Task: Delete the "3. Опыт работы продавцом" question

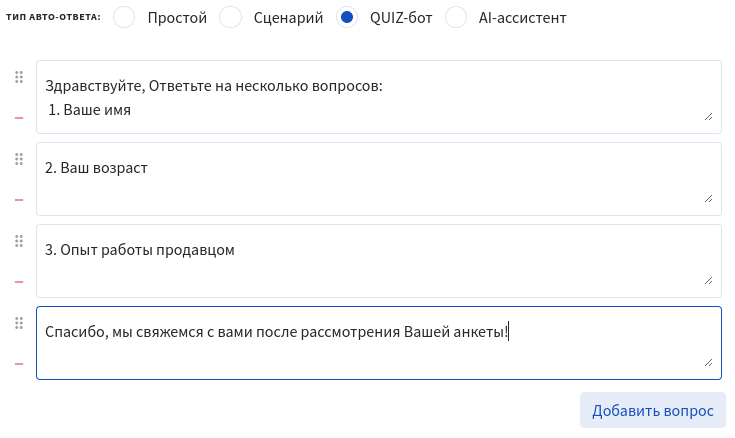Action: [x=19, y=282]
